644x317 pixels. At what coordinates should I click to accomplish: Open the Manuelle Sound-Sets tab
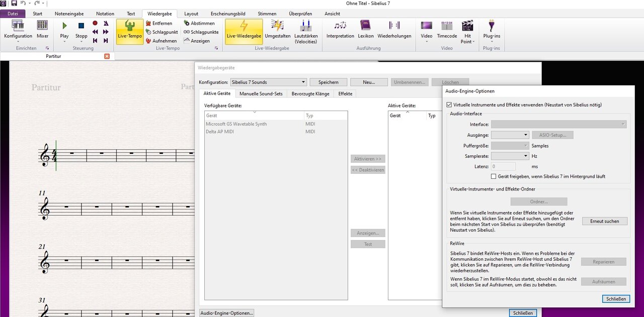pos(261,93)
